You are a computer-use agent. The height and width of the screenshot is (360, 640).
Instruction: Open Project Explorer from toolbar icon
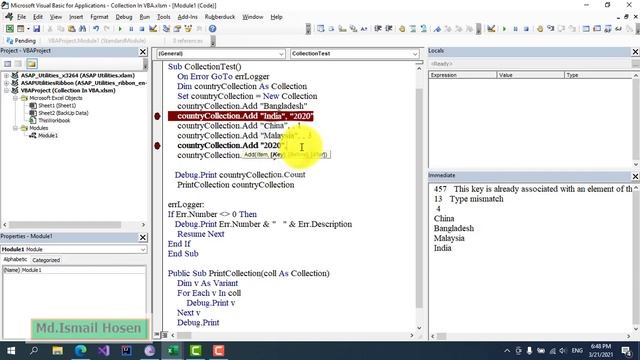click(166, 29)
